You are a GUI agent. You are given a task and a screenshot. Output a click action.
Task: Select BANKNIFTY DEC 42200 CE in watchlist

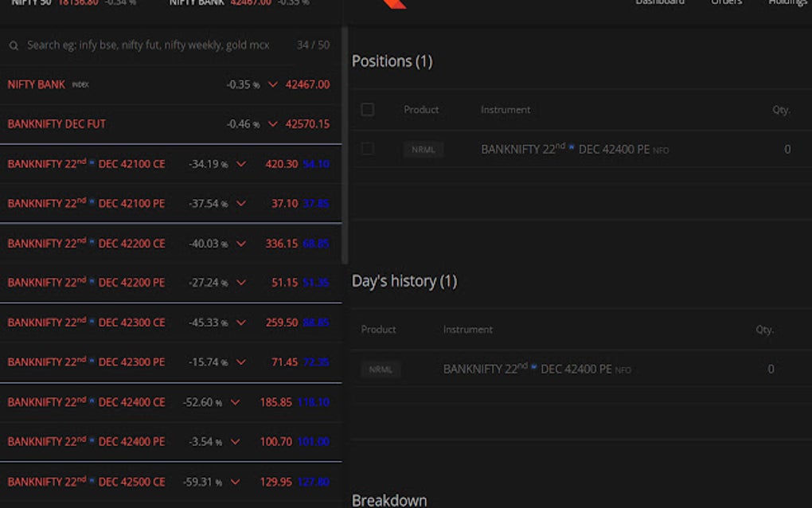(86, 244)
